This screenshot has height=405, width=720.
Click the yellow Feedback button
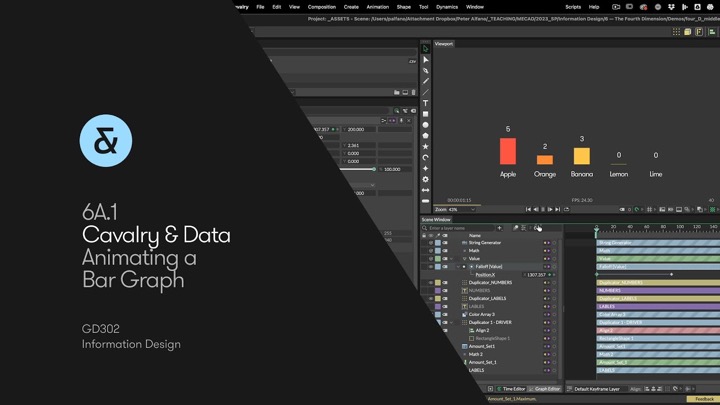click(704, 399)
